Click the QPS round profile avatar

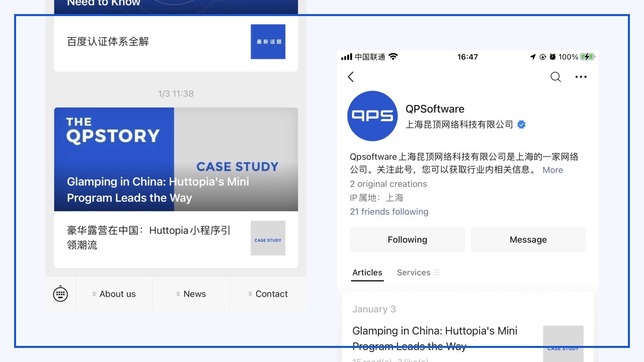372,116
